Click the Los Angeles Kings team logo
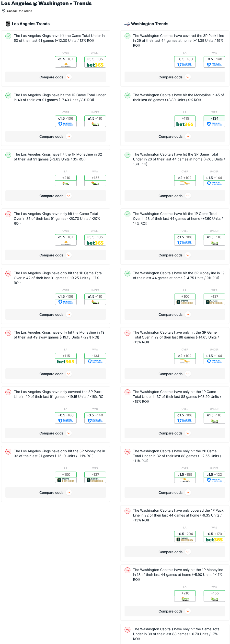230x644 pixels. (x=8, y=24)
